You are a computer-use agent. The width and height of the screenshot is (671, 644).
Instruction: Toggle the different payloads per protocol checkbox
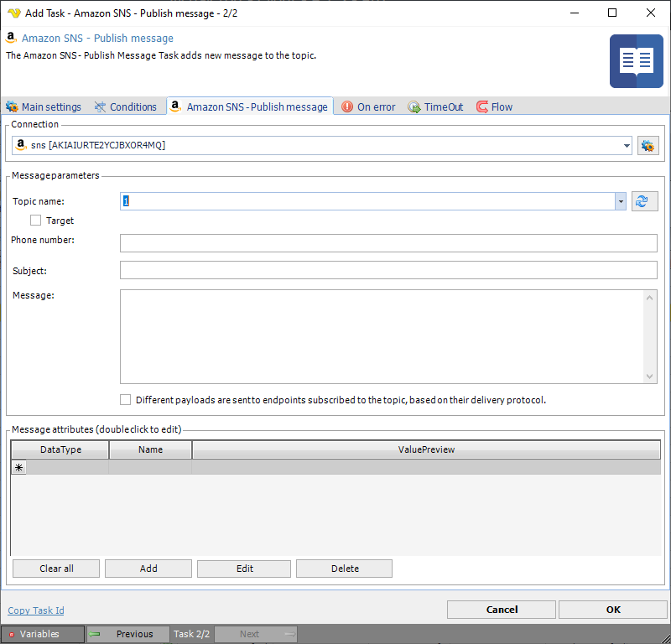tap(126, 400)
